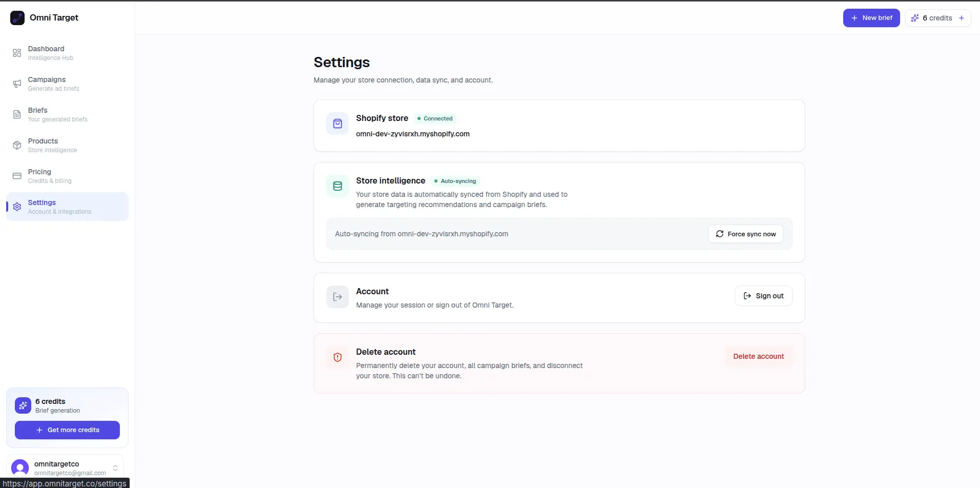Click the Shopify store card title
Image resolution: width=980 pixels, height=488 pixels.
tap(382, 118)
